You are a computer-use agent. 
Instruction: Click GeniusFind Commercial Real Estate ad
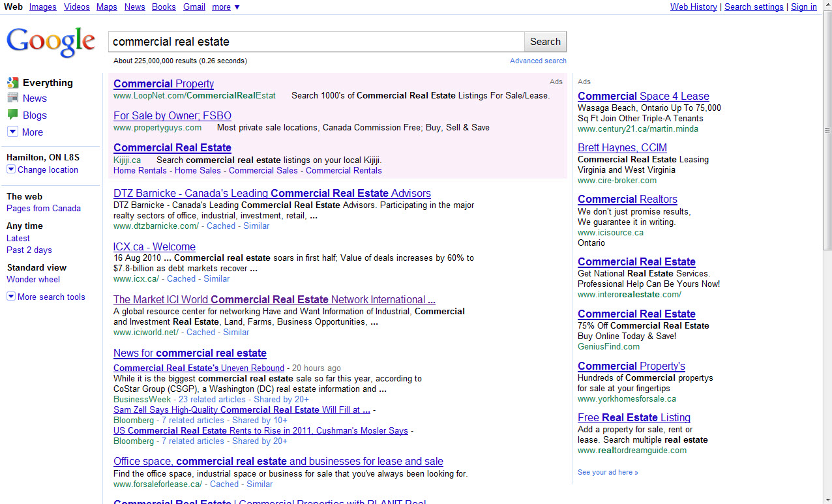click(636, 314)
